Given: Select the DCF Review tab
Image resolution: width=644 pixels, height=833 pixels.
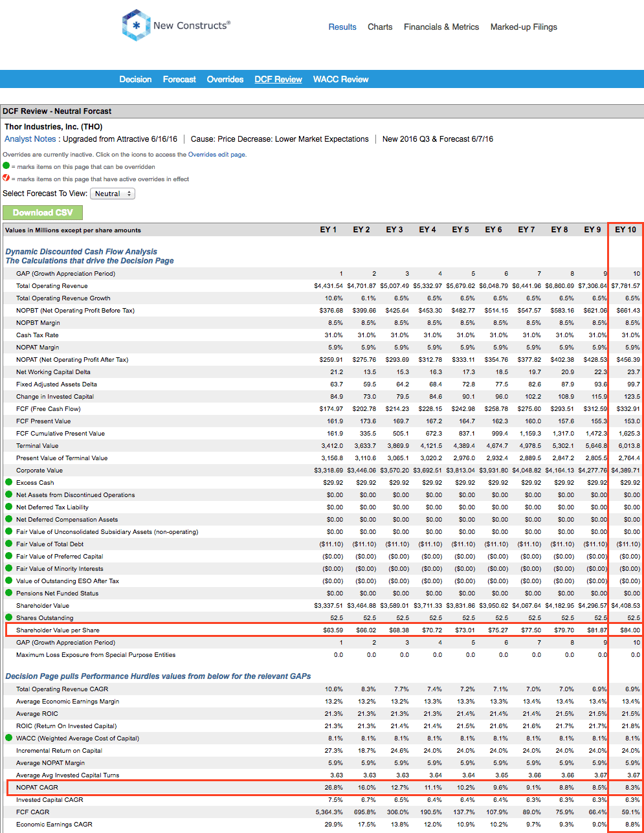Looking at the screenshot, I should (278, 79).
